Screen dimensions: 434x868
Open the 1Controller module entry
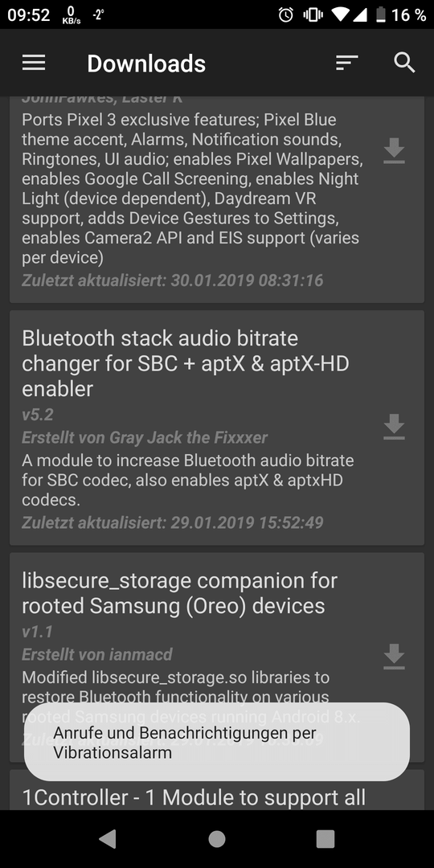coord(194,797)
